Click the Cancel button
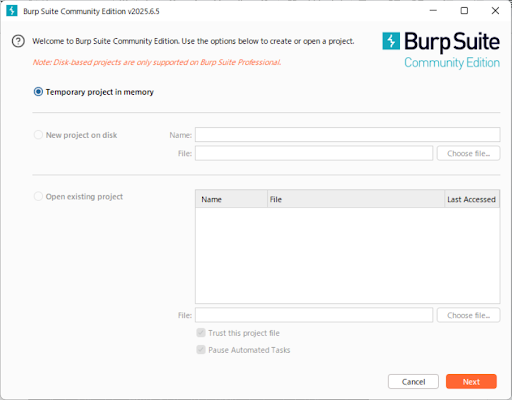This screenshot has width=512, height=400. (413, 382)
